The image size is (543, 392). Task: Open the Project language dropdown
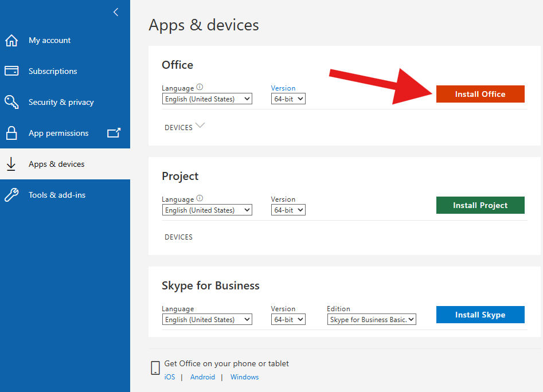click(207, 210)
